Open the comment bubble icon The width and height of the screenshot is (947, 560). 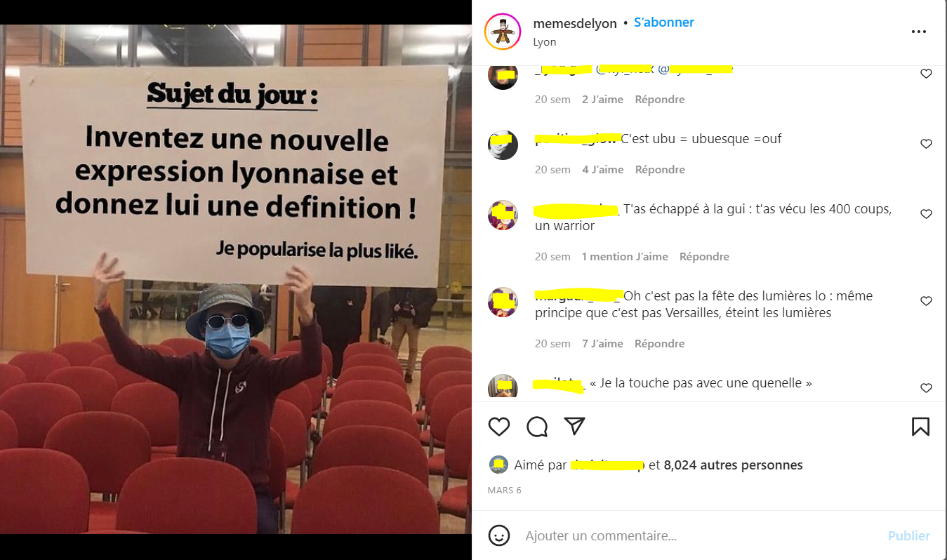coord(537,427)
